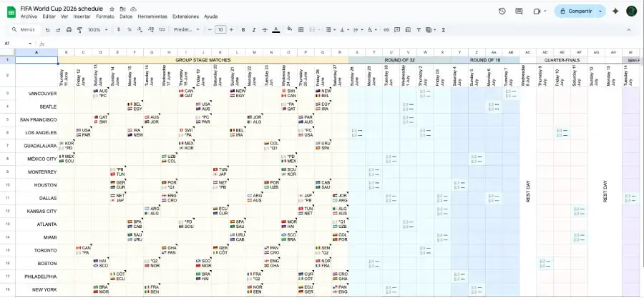Open the Predet... font dropdown
Image resolution: width=644 pixels, height=298 pixels.
pos(187,30)
